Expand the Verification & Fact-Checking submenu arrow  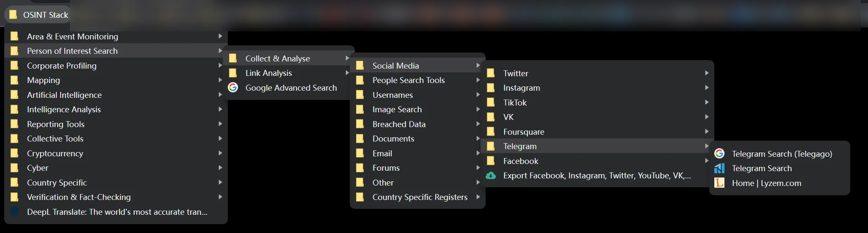coord(220,197)
